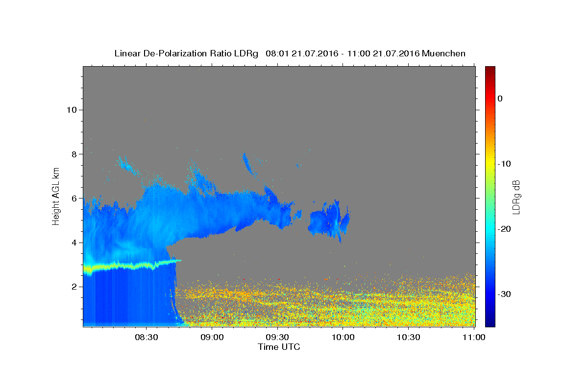The image size is (588, 392).
Task: Click the 09:00 time tick label
Action: click(212, 338)
